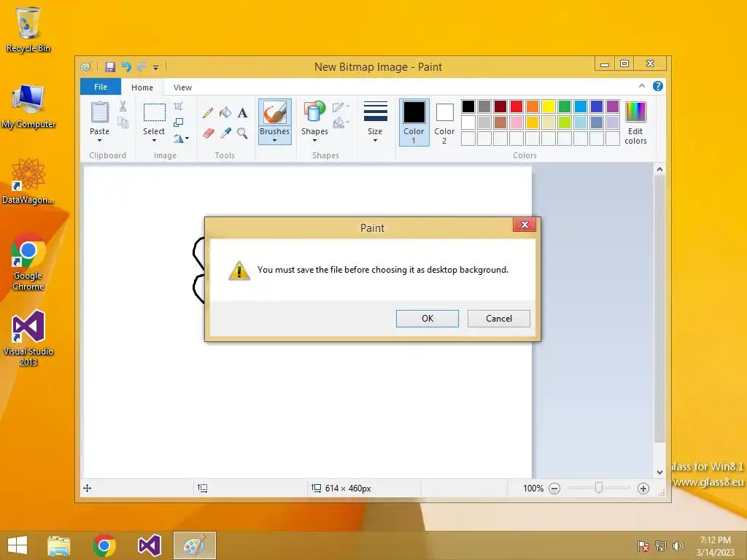This screenshot has width=747, height=560.
Task: Select the Fill with color bucket tool
Action: pos(225,113)
